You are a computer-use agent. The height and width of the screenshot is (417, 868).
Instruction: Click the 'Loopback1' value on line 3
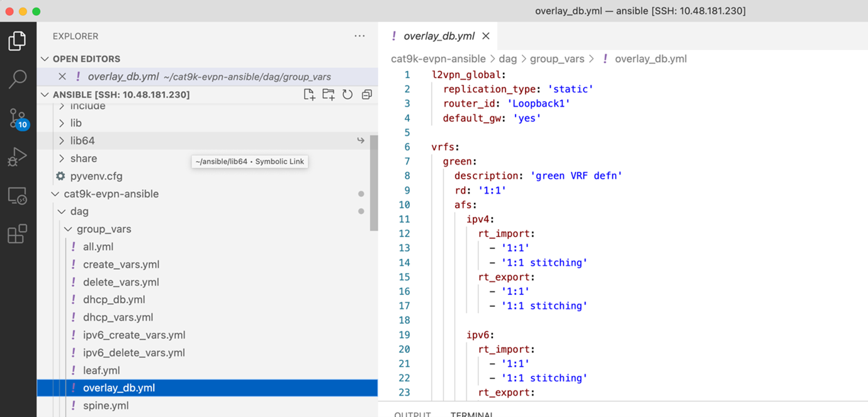538,104
